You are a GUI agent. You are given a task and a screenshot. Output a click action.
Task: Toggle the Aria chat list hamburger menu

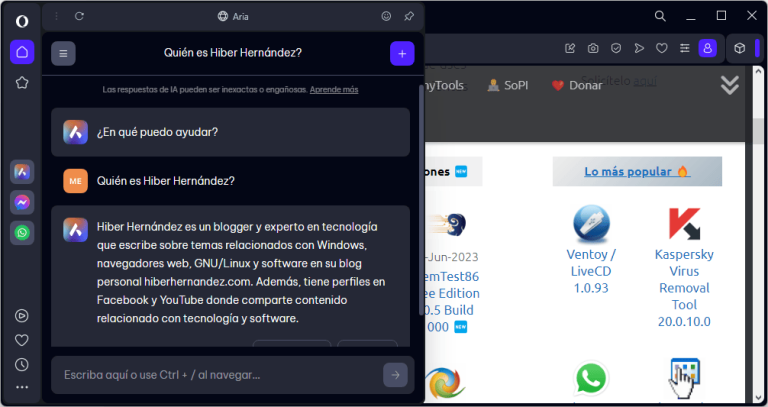pos(63,53)
